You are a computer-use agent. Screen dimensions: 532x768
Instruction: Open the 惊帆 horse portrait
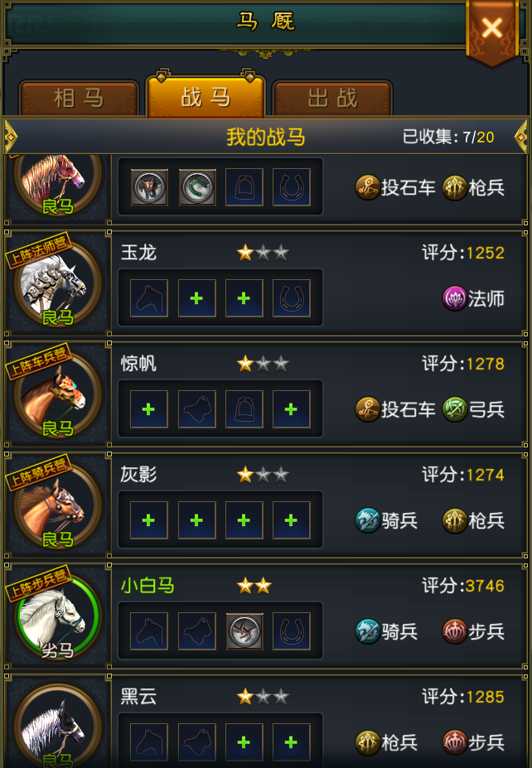tap(58, 396)
